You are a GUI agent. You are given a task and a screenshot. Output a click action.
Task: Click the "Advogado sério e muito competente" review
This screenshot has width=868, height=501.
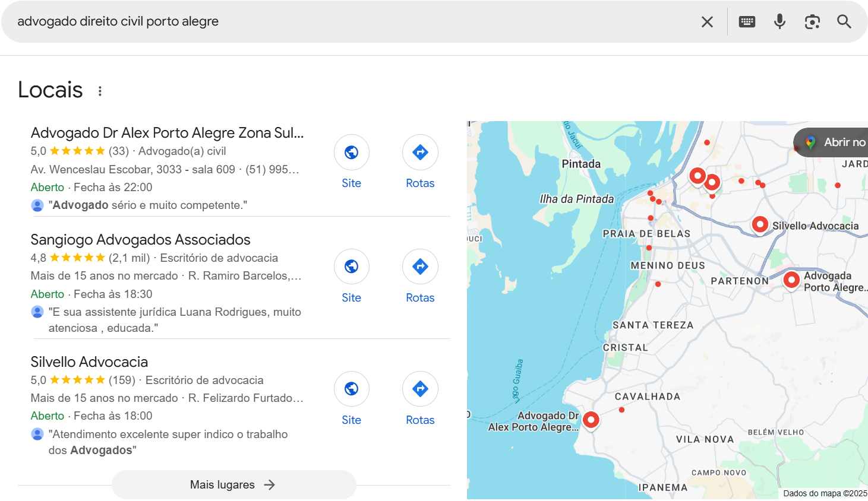[x=148, y=205]
